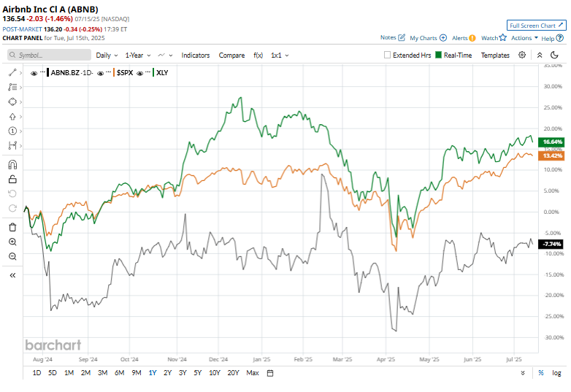Collapse the chart toolbar with double chevron
The width and height of the screenshot is (571, 392).
tap(540, 55)
